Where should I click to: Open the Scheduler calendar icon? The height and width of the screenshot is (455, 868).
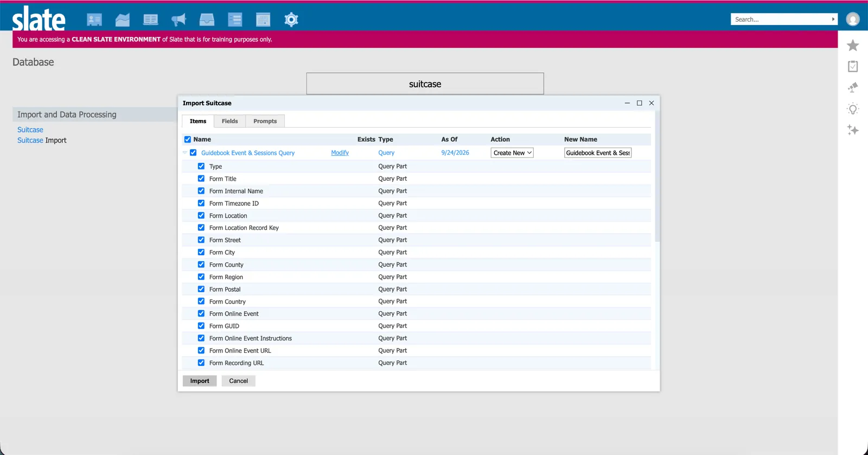coord(263,20)
